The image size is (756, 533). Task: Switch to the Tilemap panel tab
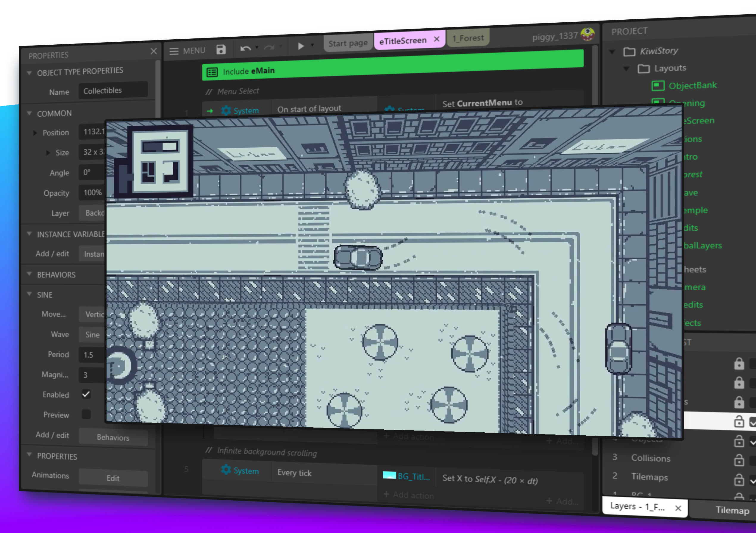point(732,510)
